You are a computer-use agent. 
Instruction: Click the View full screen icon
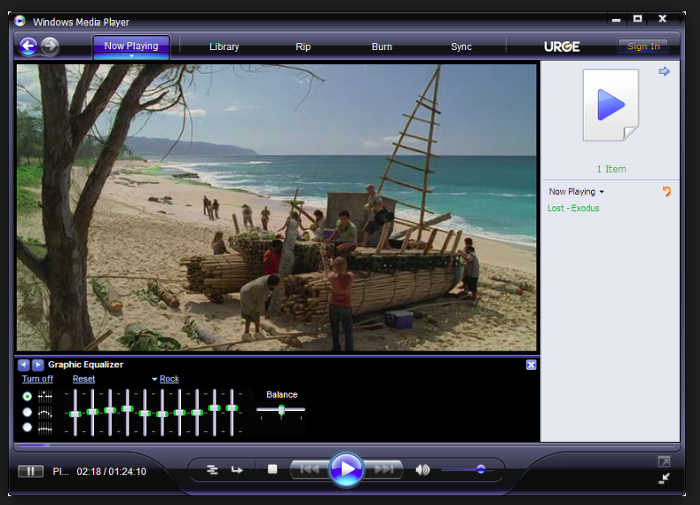(x=664, y=461)
